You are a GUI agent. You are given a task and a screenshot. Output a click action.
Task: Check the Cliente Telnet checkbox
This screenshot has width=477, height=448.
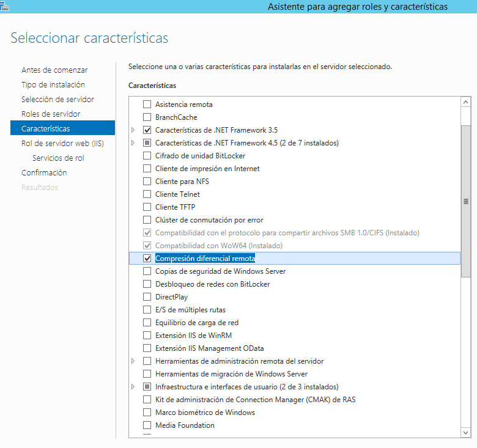coord(147,194)
